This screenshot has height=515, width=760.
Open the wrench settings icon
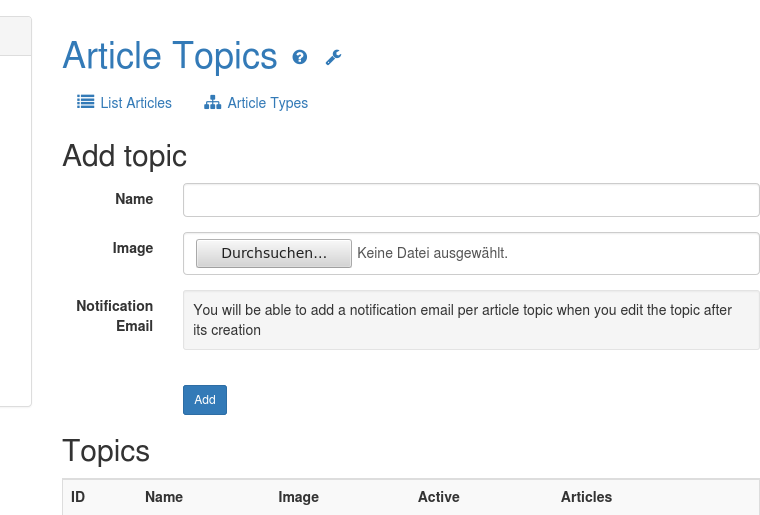(333, 57)
